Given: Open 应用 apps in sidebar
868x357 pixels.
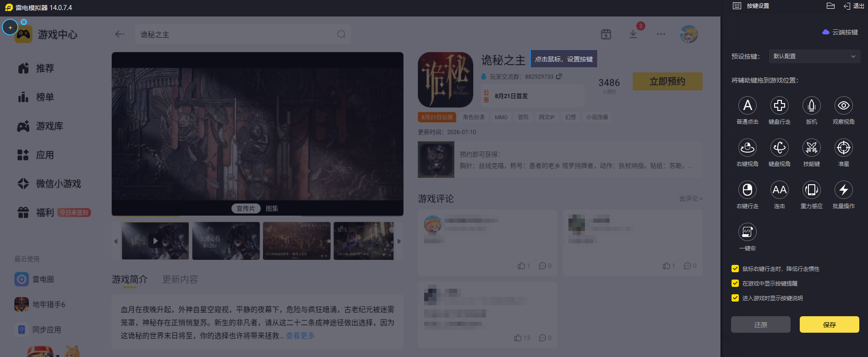Looking at the screenshot, I should [x=36, y=155].
